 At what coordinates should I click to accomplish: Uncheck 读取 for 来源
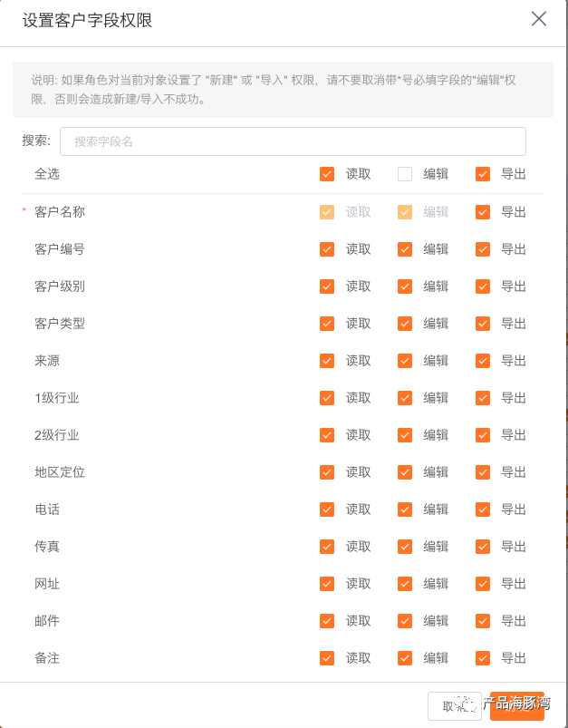click(327, 361)
